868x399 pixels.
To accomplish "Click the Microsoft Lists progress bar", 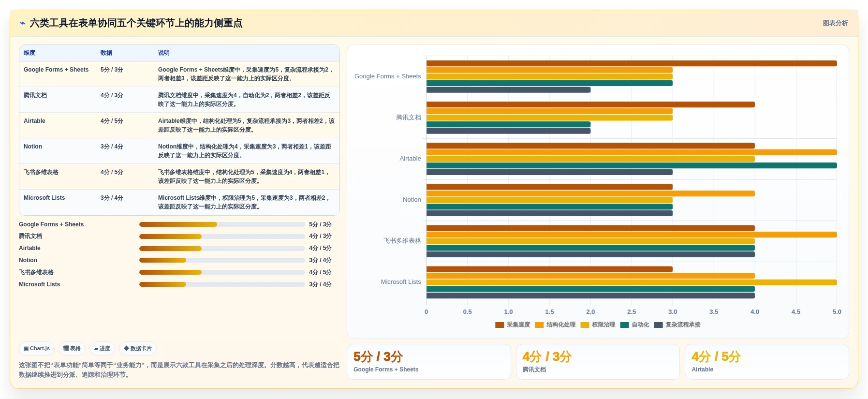I will click(x=222, y=284).
